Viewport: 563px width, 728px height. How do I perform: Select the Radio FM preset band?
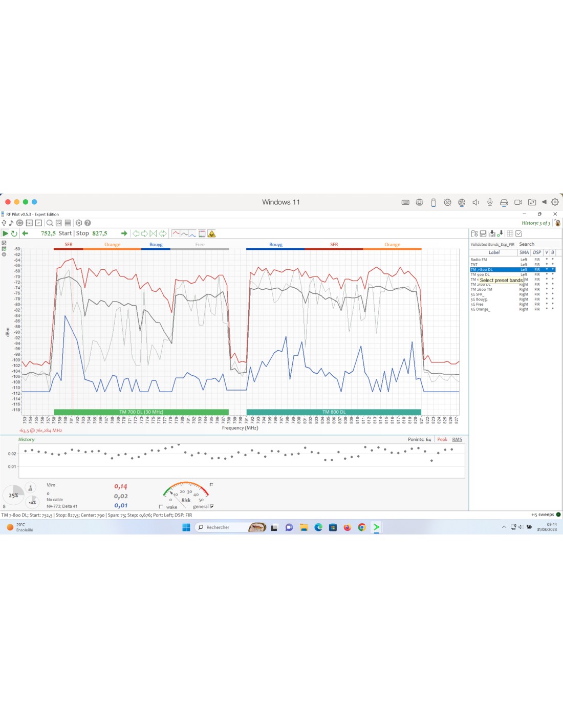[512, 260]
